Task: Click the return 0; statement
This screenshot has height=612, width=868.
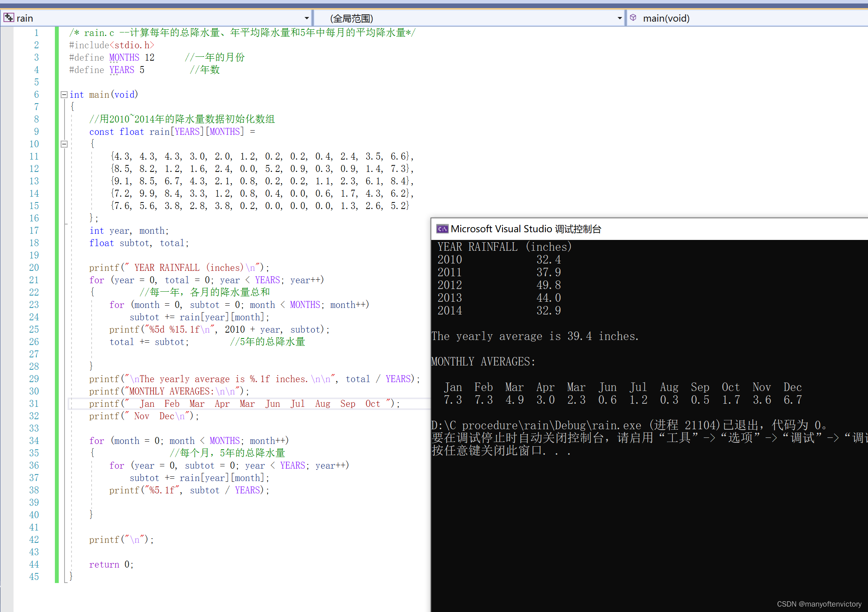Action: click(111, 564)
